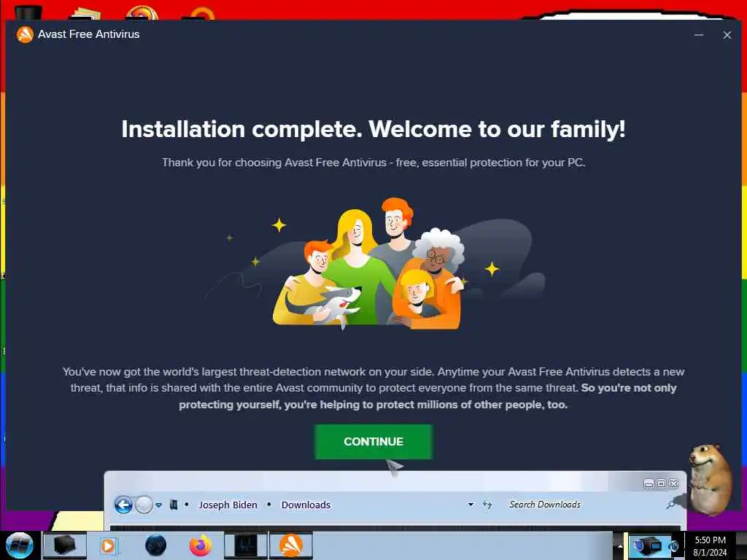Click the Avast logo in title bar
747x560 pixels.
25,34
